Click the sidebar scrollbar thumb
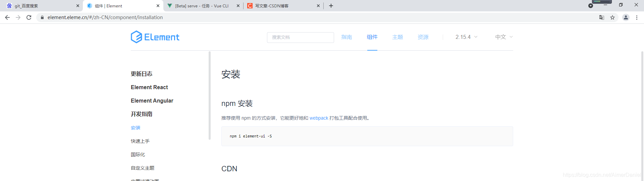The height and width of the screenshot is (181, 644). 210,96
